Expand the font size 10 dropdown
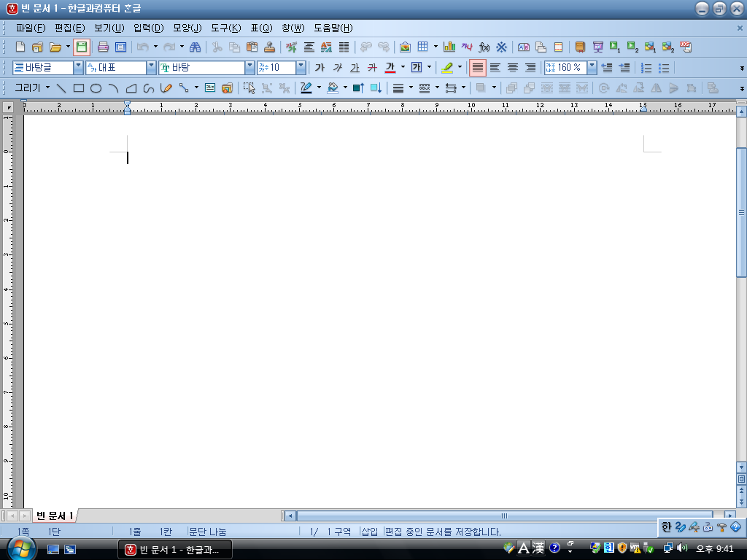Screen dimensions: 747x560 (x=301, y=68)
